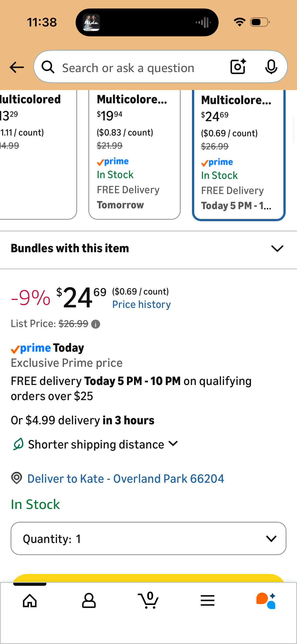297x644 pixels.
Task: Tap the camera lens search icon
Action: [238, 67]
